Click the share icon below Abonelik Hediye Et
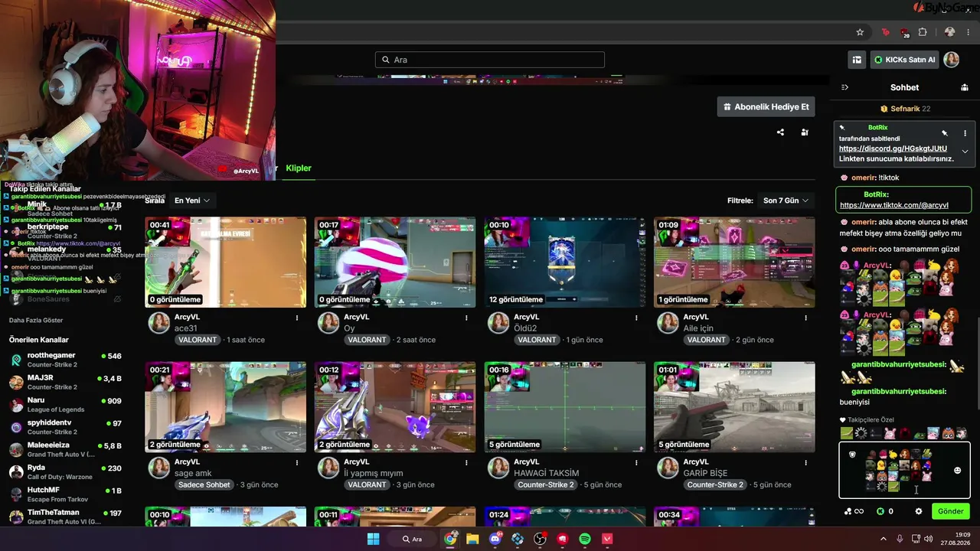 click(x=780, y=132)
